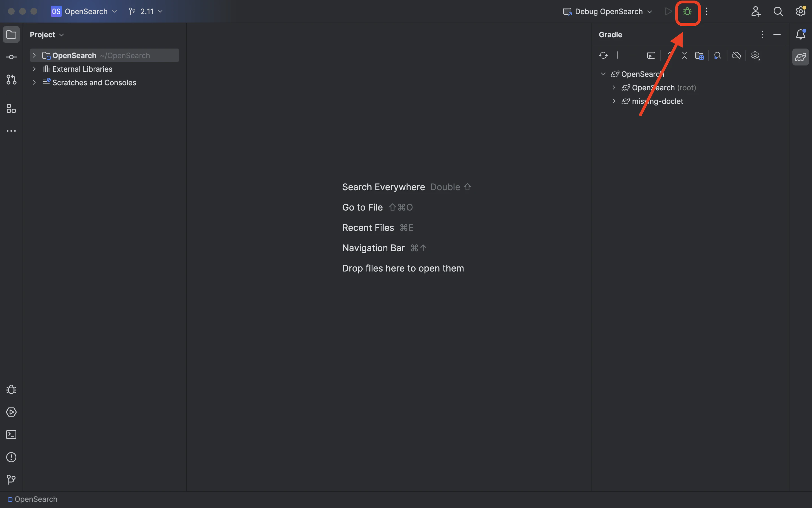Click the Gradle panel title
Screen dimensions: 812x508
[x=610, y=35]
